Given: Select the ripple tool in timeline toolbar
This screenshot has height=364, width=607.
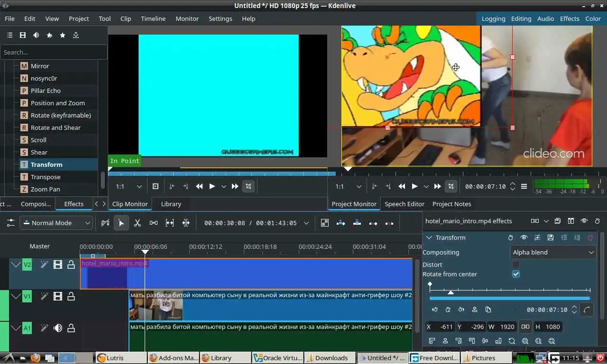Looking at the screenshot, I should (x=186, y=223).
